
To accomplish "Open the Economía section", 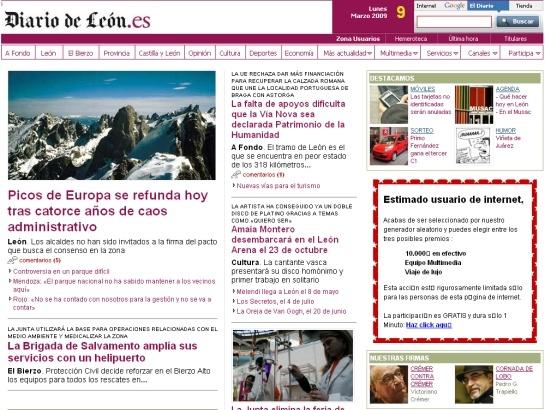I will [299, 53].
